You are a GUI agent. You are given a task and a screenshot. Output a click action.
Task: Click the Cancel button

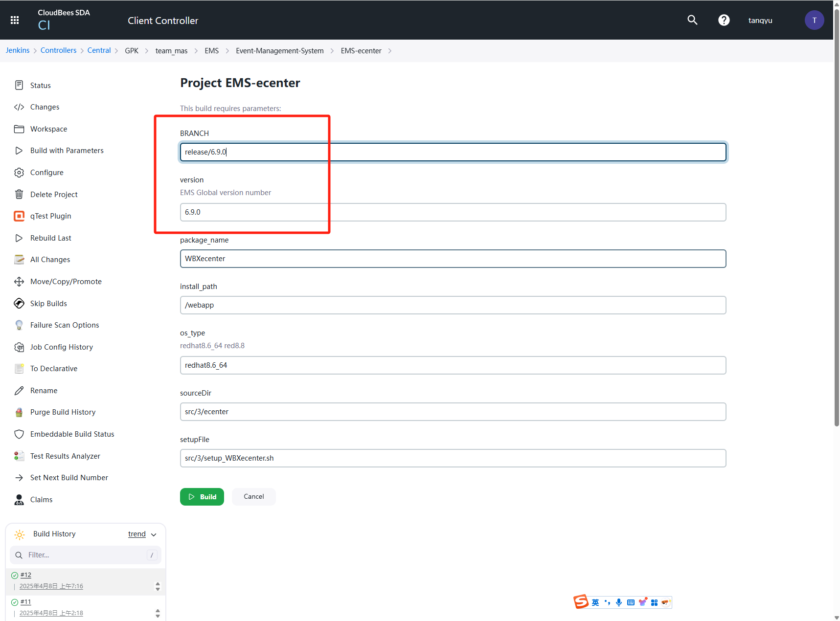tap(254, 497)
